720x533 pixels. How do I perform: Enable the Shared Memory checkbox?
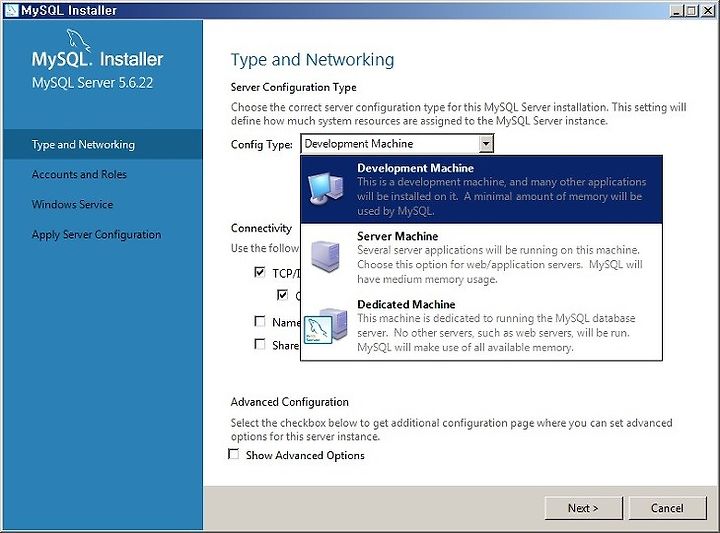tap(259, 344)
